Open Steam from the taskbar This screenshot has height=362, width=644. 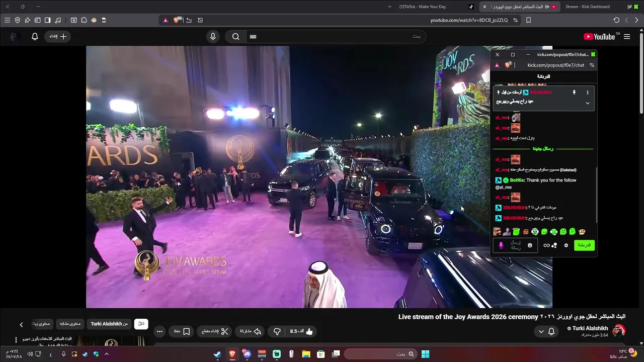pyautogui.click(x=217, y=354)
